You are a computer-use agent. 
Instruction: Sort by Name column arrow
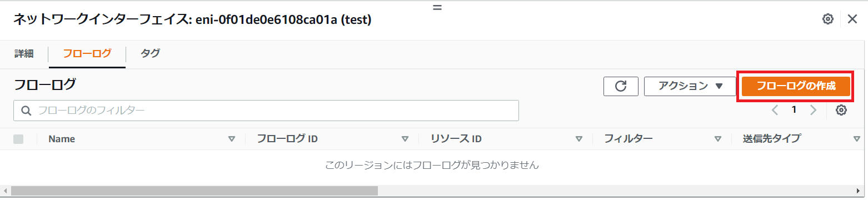[232, 139]
